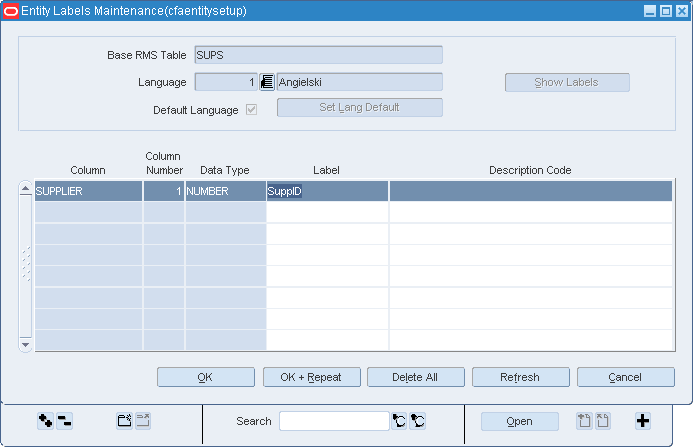Minimize the Entity Labels Maintenance window
Screen dimensions: 693x447
click(650, 11)
